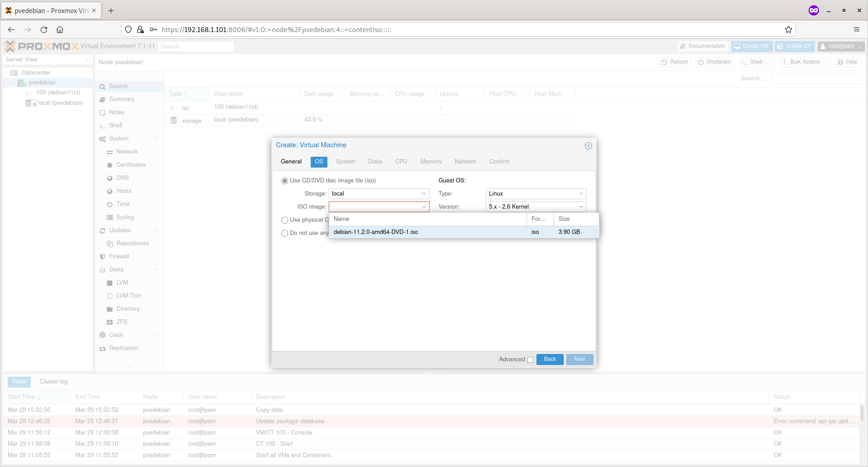The height and width of the screenshot is (467, 868).
Task: Open the Directory folder icon
Action: [x=110, y=309]
